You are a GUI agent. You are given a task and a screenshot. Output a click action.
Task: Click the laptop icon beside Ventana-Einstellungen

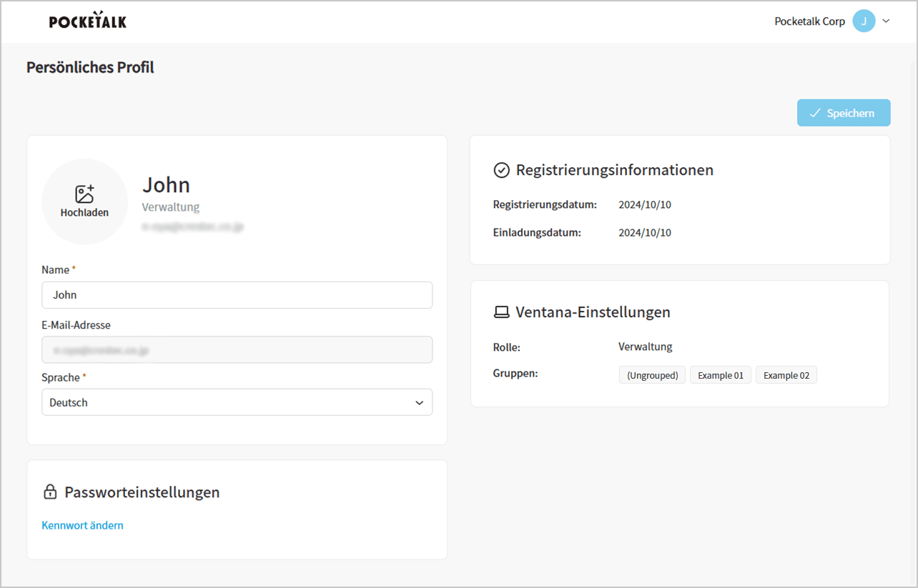tap(501, 312)
